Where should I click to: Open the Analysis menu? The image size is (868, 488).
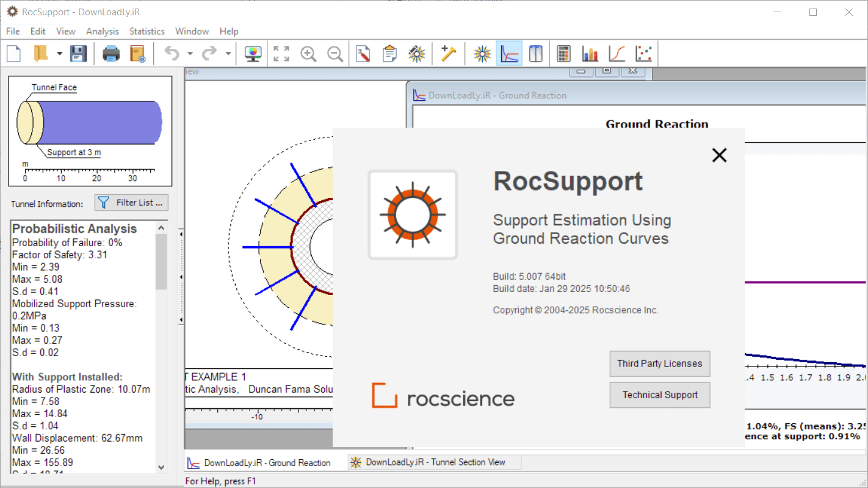102,31
